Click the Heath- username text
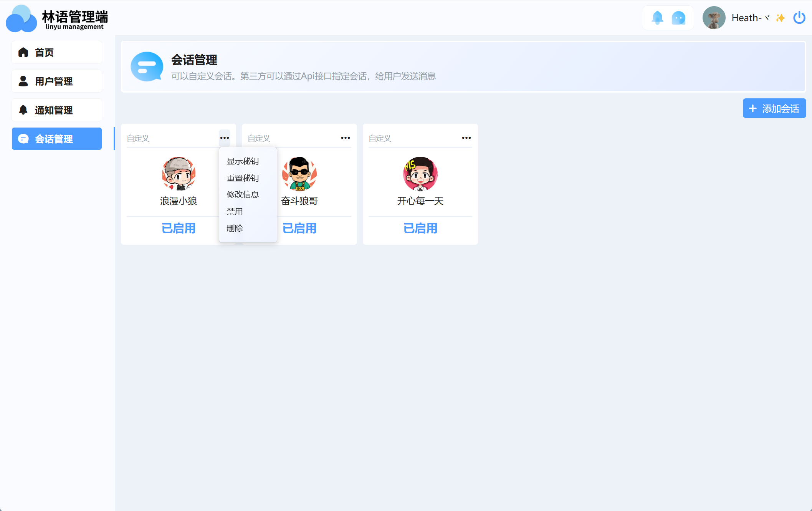This screenshot has width=812, height=511. 751,18
